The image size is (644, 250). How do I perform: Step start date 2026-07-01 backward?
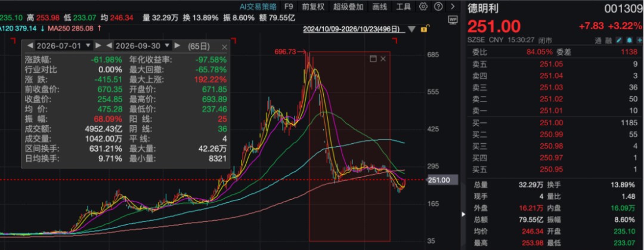29,45
